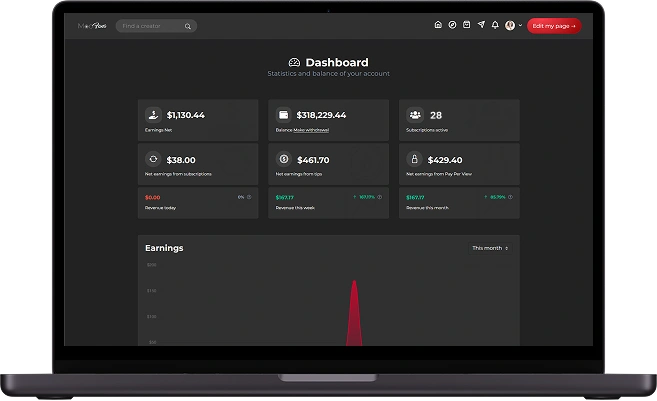Click the Edit my page button

pos(554,26)
